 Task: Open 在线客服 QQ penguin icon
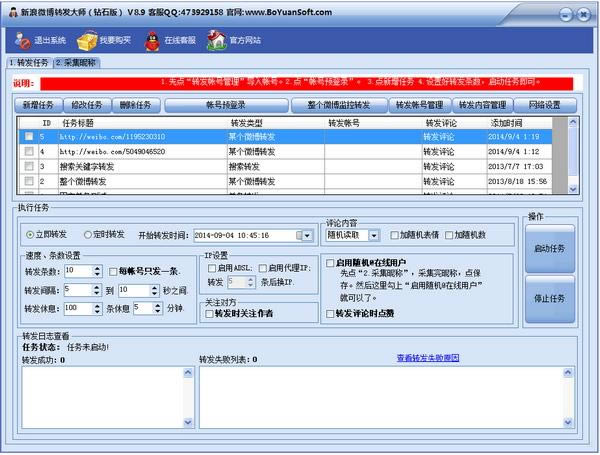pyautogui.click(x=152, y=41)
